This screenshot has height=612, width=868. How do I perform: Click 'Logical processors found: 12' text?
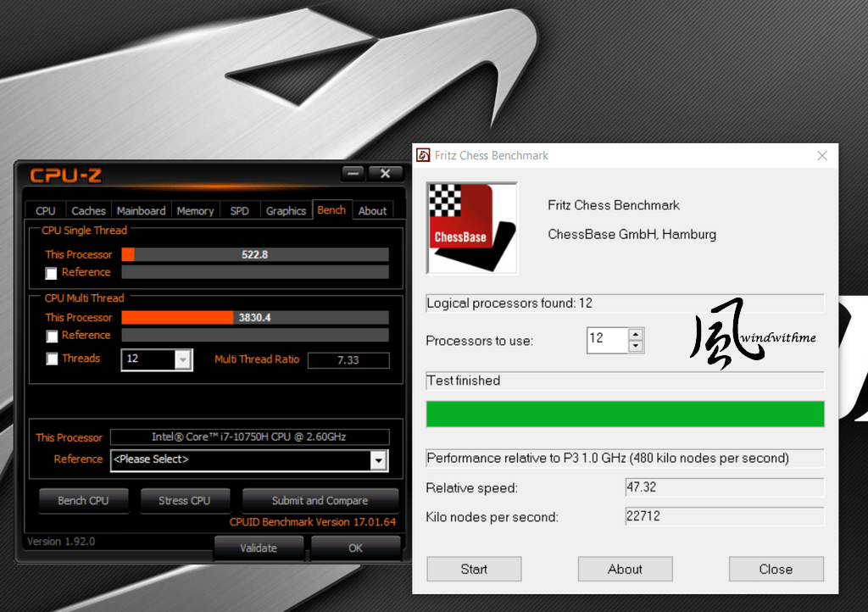click(509, 303)
